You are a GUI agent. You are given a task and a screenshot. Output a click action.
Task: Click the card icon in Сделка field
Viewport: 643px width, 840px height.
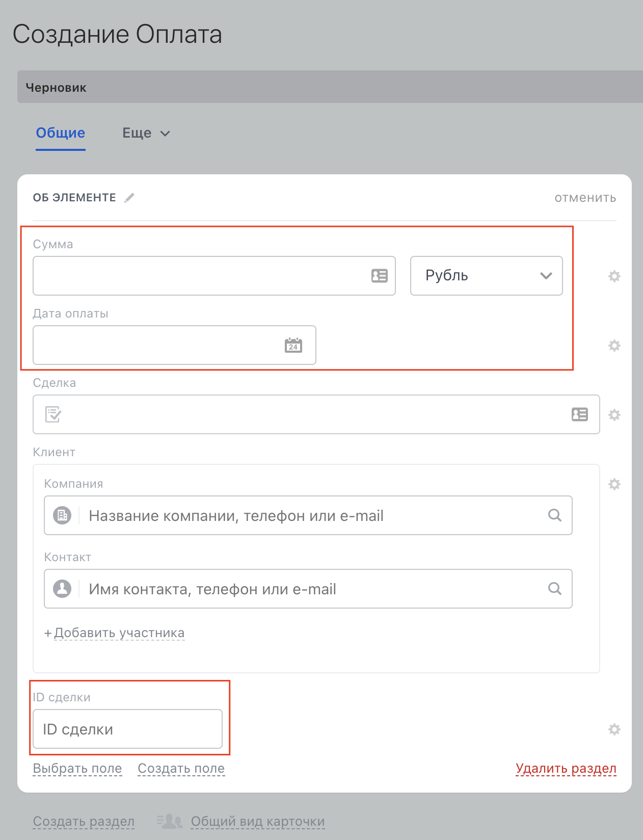[x=580, y=414]
